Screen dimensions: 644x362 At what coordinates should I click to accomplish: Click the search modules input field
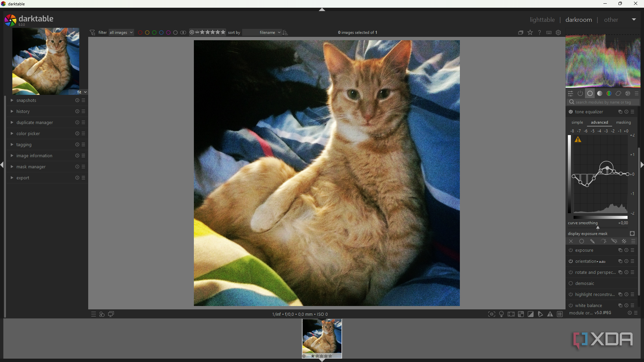click(x=603, y=102)
